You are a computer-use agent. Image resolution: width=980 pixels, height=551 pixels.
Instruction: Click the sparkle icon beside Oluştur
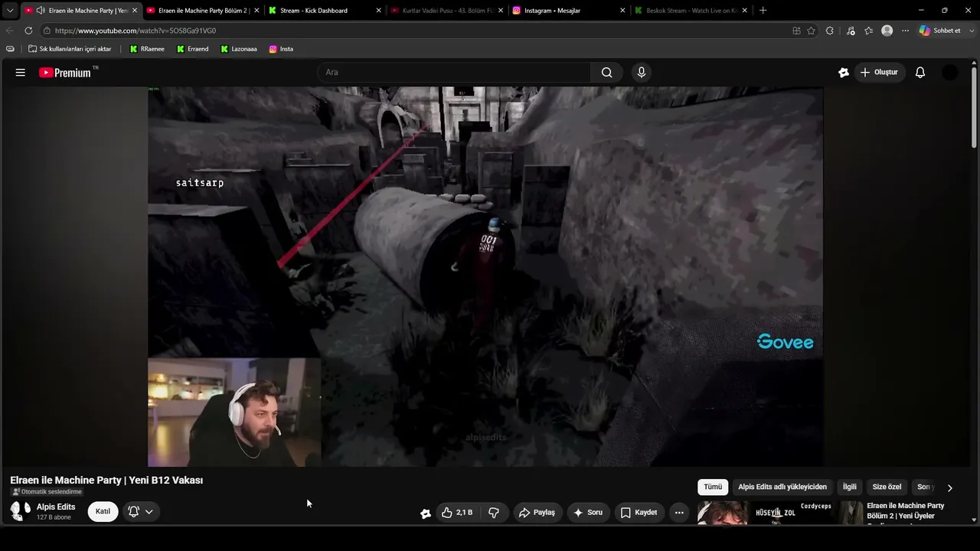[x=844, y=72]
